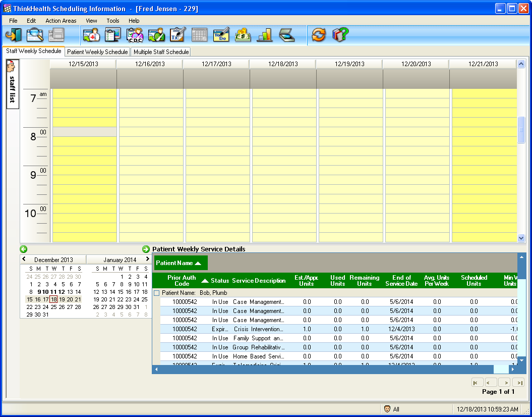Click the schedule scrollbar down arrow
Image resolution: width=532 pixels, height=417 pixels.
[x=521, y=238]
